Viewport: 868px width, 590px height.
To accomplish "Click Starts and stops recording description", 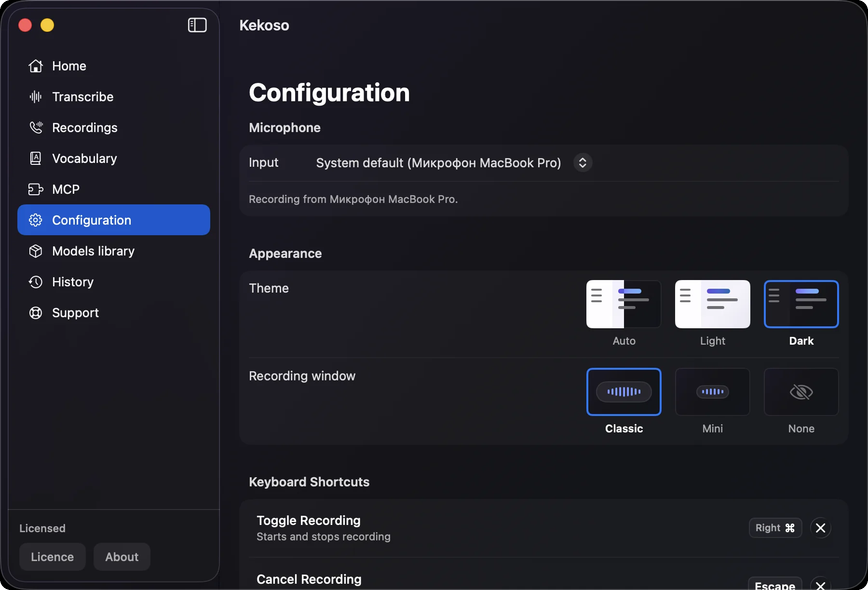I will click(324, 536).
